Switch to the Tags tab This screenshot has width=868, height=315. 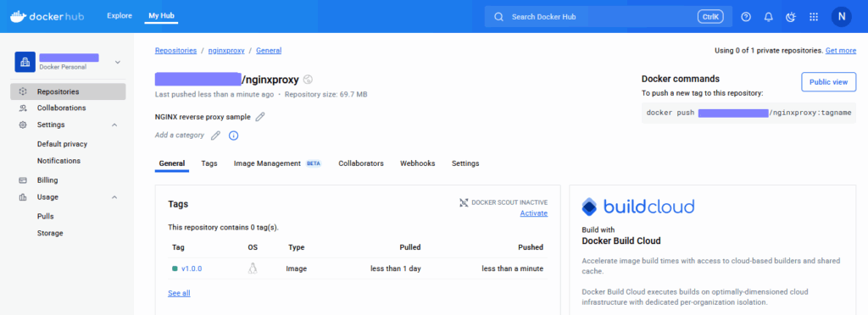209,163
